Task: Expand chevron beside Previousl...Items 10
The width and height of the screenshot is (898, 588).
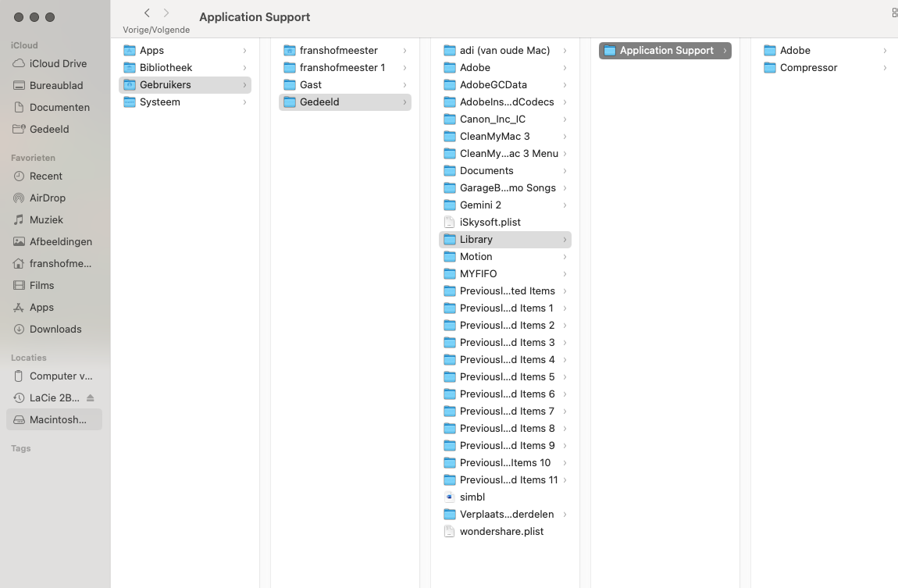Action: 565,462
